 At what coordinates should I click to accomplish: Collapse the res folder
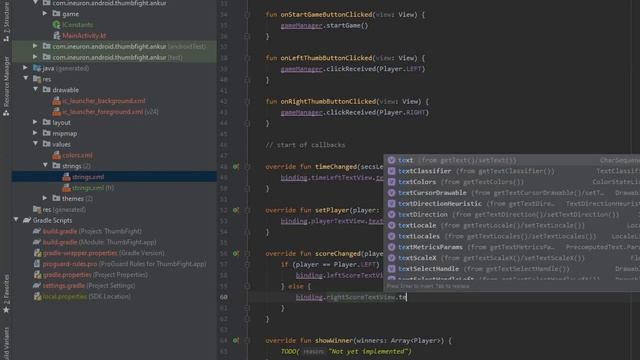[26, 79]
